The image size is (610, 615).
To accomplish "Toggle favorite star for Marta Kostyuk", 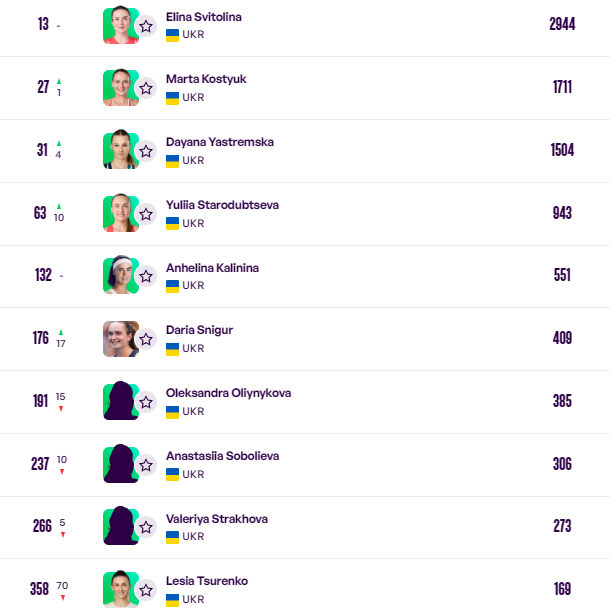I will 146,88.
